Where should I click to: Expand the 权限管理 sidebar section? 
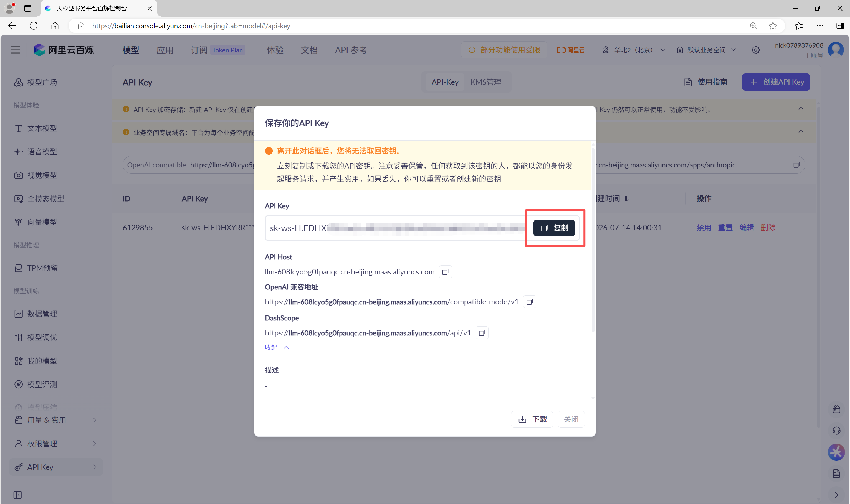point(56,444)
